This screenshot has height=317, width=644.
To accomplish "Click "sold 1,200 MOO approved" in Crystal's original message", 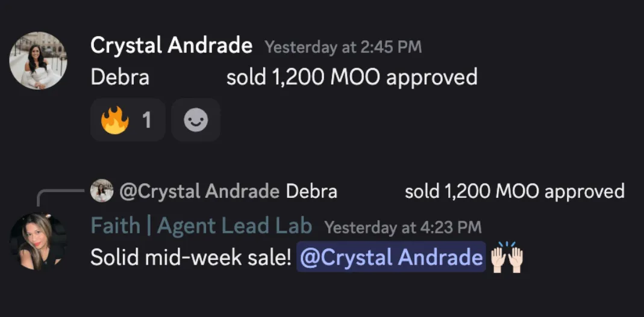I will pyautogui.click(x=352, y=77).
